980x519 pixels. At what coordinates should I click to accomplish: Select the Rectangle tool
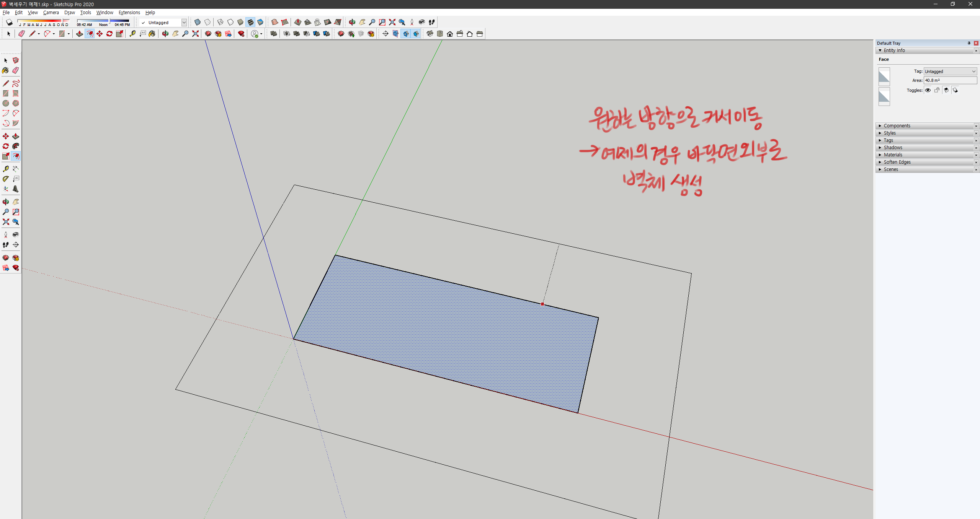[5, 93]
